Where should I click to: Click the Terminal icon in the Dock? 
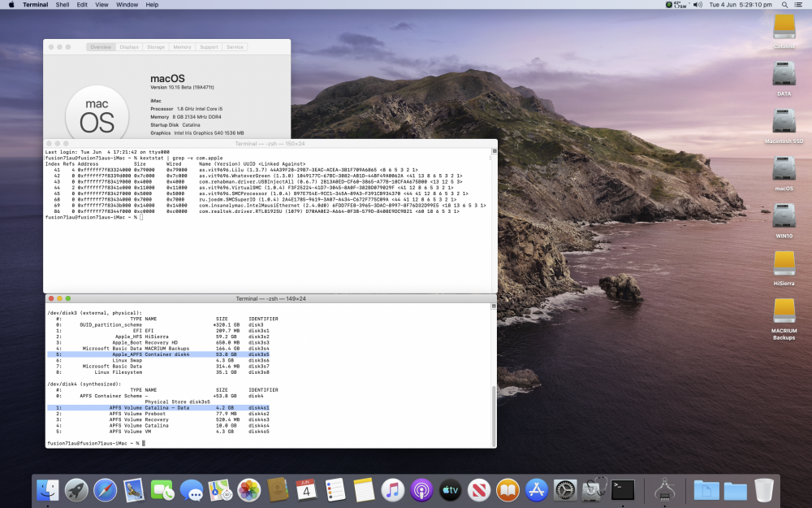623,490
